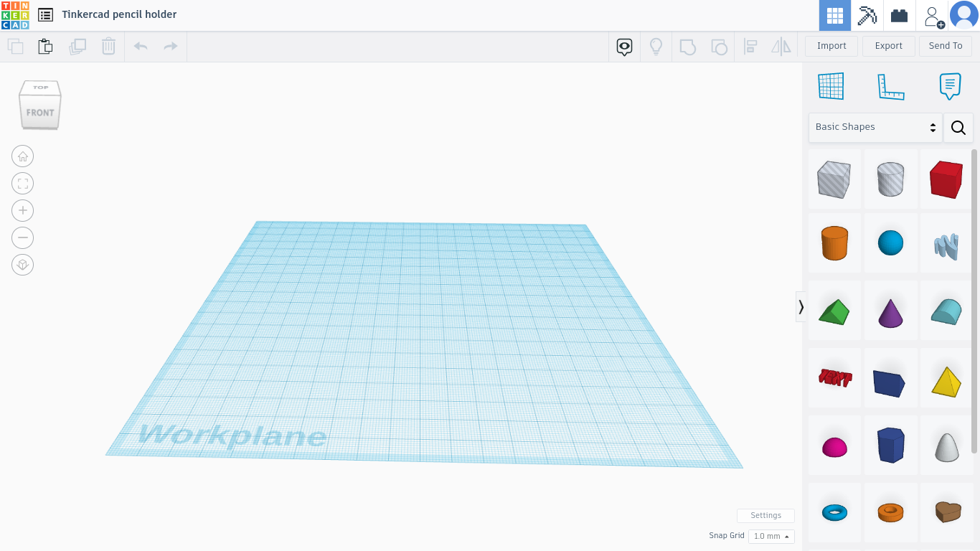The image size is (980, 551).
Task: Activate the Workplane tool
Action: [x=830, y=85]
